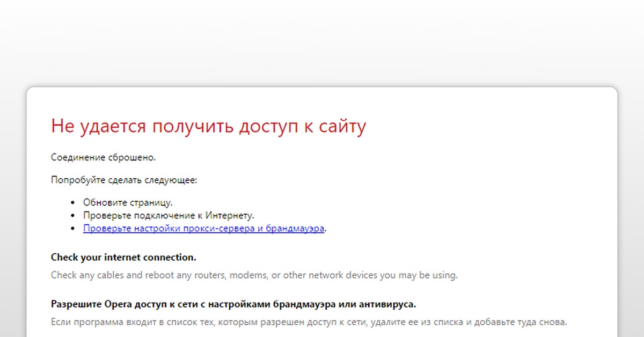This screenshot has height=337, width=644.
Task: Select the 'Проверьте подключение к Интернету.' list item
Action: (169, 215)
